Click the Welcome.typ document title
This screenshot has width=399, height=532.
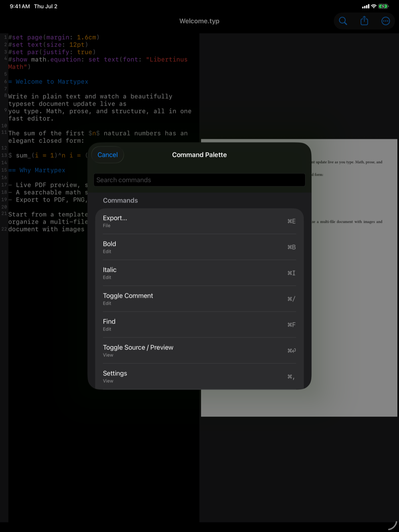[x=199, y=21]
